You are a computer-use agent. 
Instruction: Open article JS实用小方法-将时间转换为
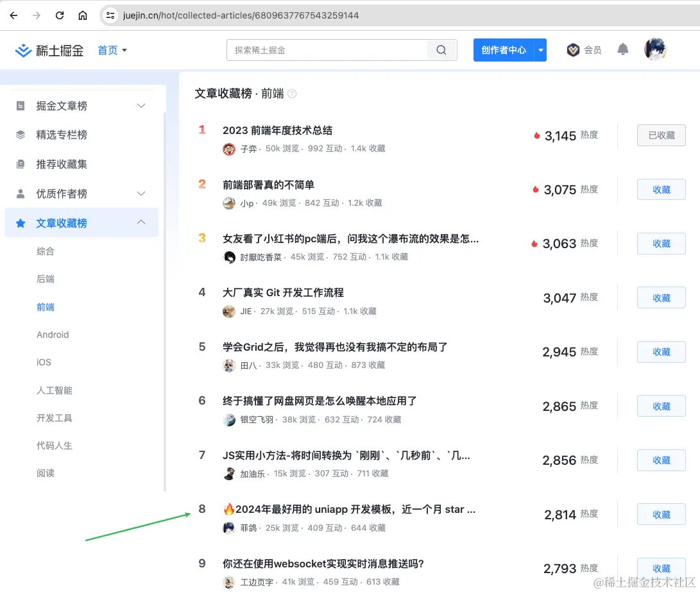[x=346, y=456]
